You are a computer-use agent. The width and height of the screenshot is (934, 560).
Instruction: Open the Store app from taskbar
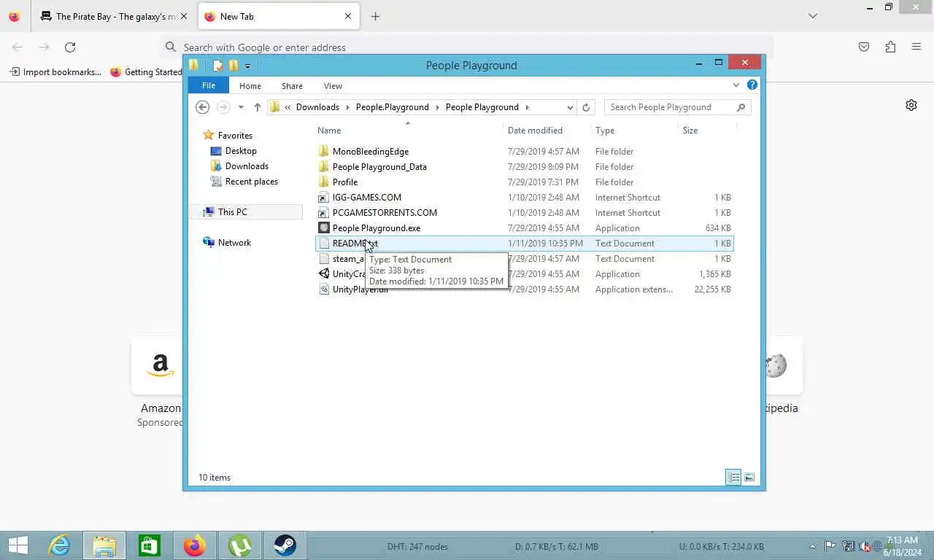(x=150, y=545)
